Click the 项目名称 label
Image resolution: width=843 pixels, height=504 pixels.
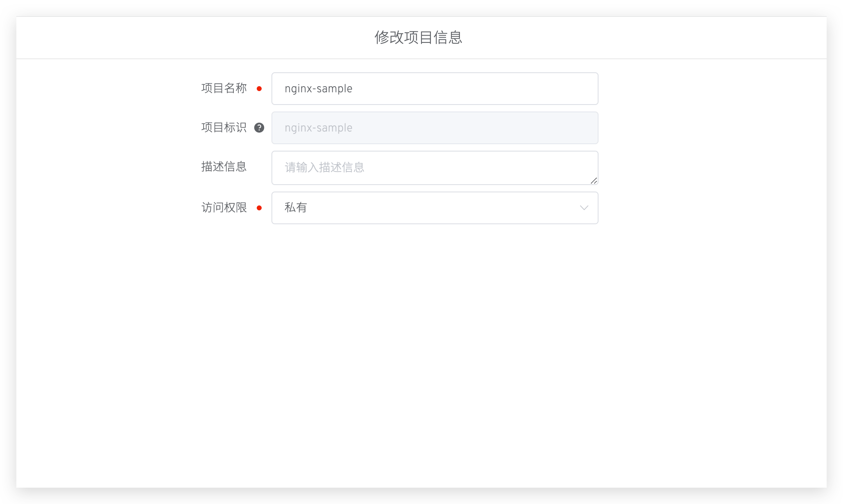point(224,88)
